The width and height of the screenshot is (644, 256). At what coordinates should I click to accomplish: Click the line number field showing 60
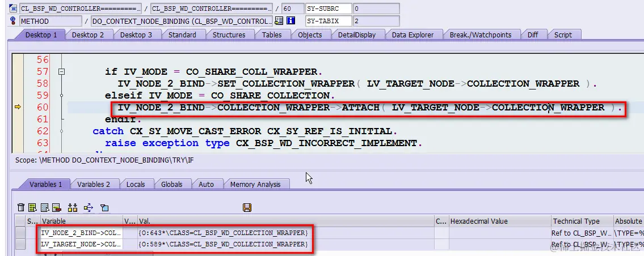point(292,8)
